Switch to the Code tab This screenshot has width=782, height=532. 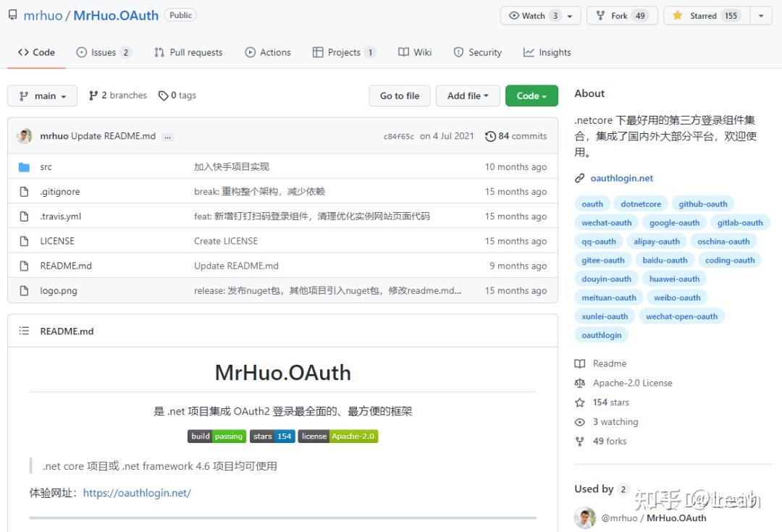pos(35,52)
